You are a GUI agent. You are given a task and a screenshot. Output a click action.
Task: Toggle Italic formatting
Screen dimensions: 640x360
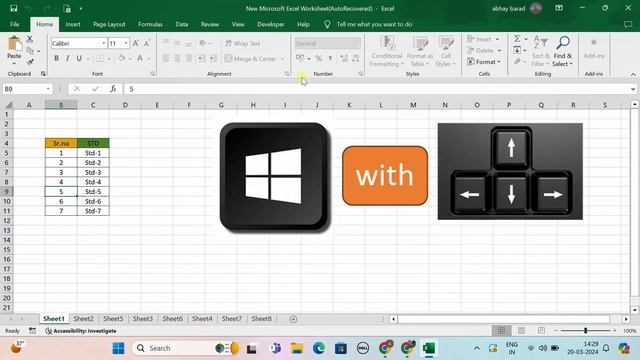point(68,58)
